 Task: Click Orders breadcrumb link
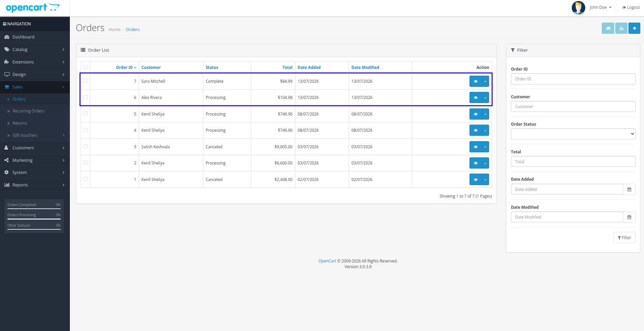coord(133,30)
